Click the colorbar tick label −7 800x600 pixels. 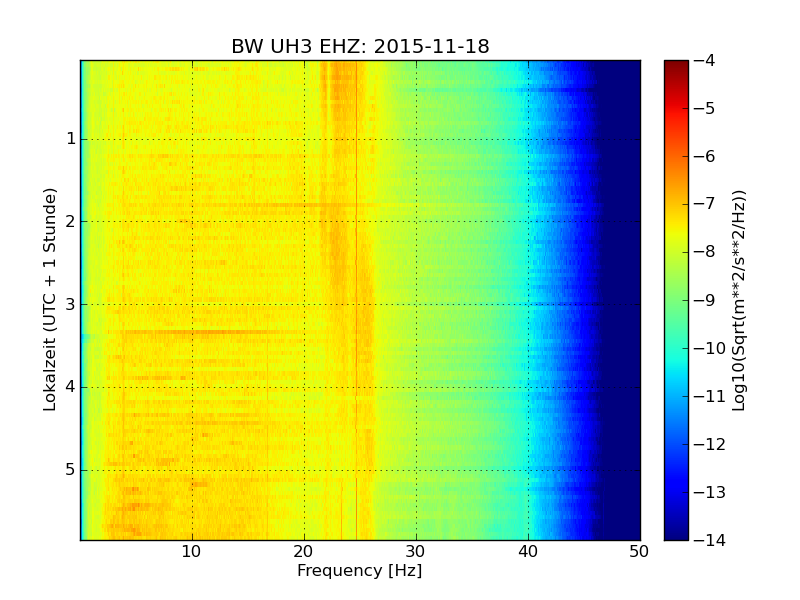(705, 205)
